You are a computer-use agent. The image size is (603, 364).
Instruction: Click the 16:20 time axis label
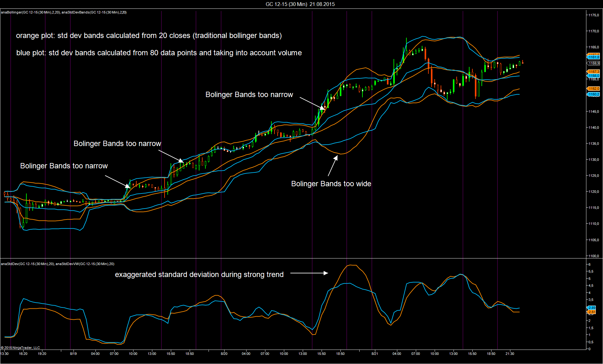(23, 354)
